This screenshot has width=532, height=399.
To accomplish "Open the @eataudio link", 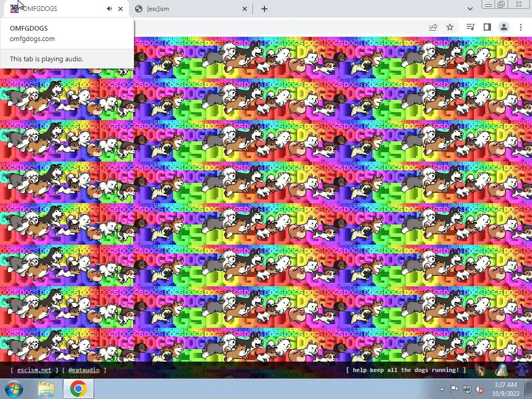I will click(x=84, y=370).
